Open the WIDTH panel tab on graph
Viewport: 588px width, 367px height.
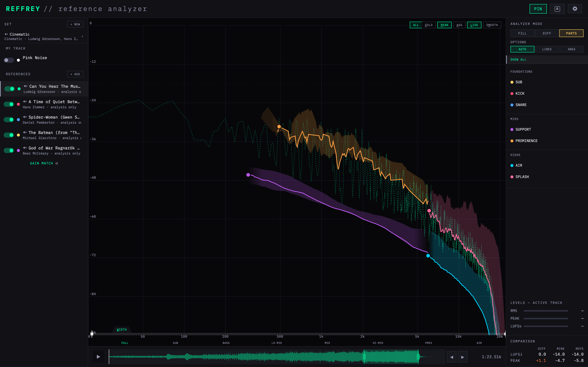click(121, 330)
